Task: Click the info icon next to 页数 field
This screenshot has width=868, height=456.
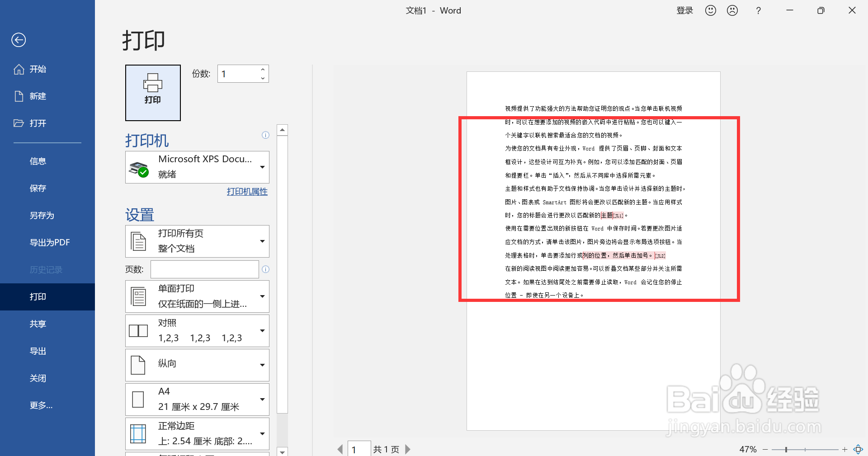Action: pyautogui.click(x=265, y=269)
